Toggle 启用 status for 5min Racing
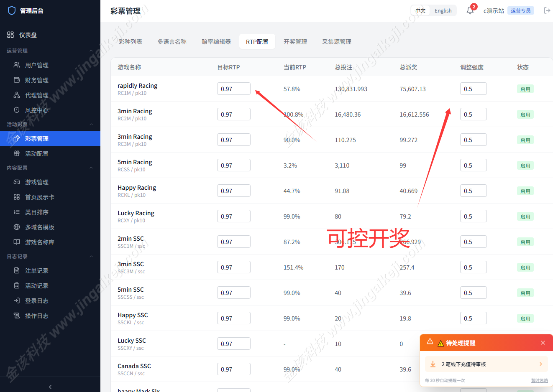 (525, 165)
